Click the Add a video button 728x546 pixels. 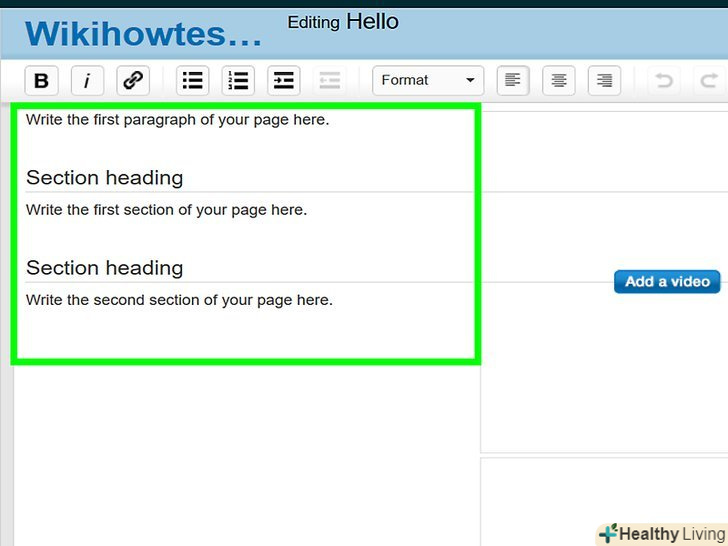pyautogui.click(x=667, y=282)
